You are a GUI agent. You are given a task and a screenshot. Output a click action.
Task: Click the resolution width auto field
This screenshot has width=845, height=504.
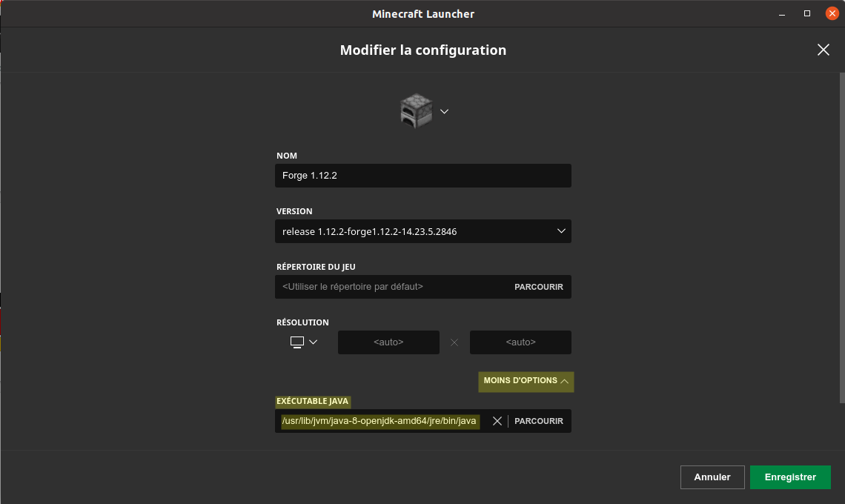click(388, 342)
